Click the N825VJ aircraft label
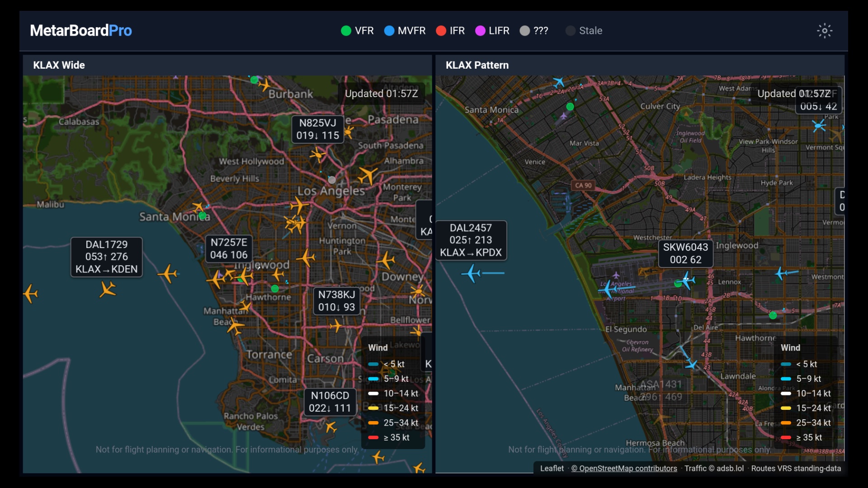The height and width of the screenshot is (488, 868). tap(318, 129)
